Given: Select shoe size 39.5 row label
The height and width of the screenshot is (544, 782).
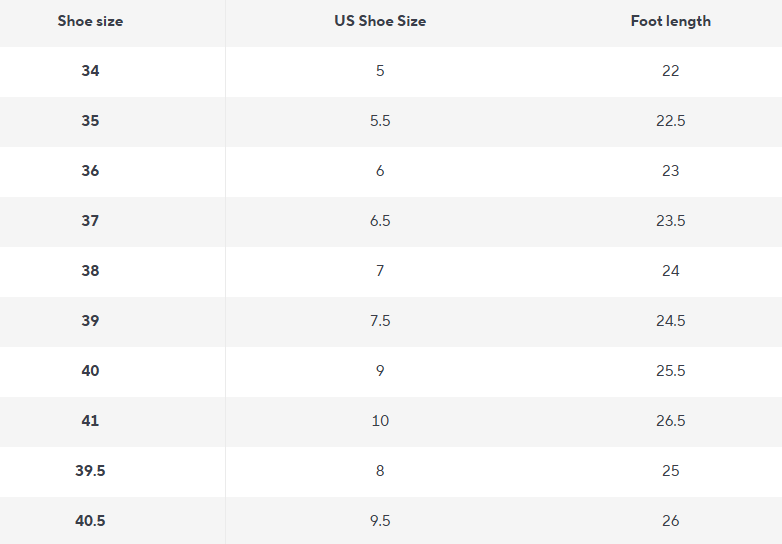Looking at the screenshot, I should tap(90, 471).
